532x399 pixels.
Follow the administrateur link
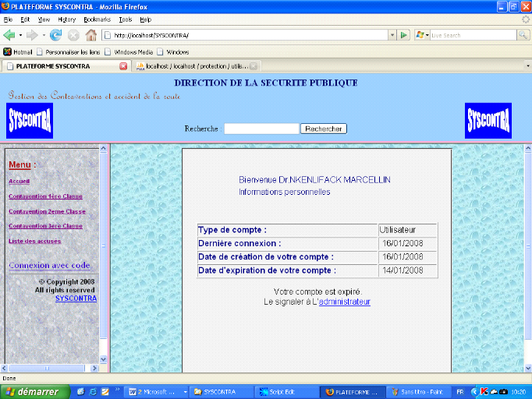click(x=344, y=302)
